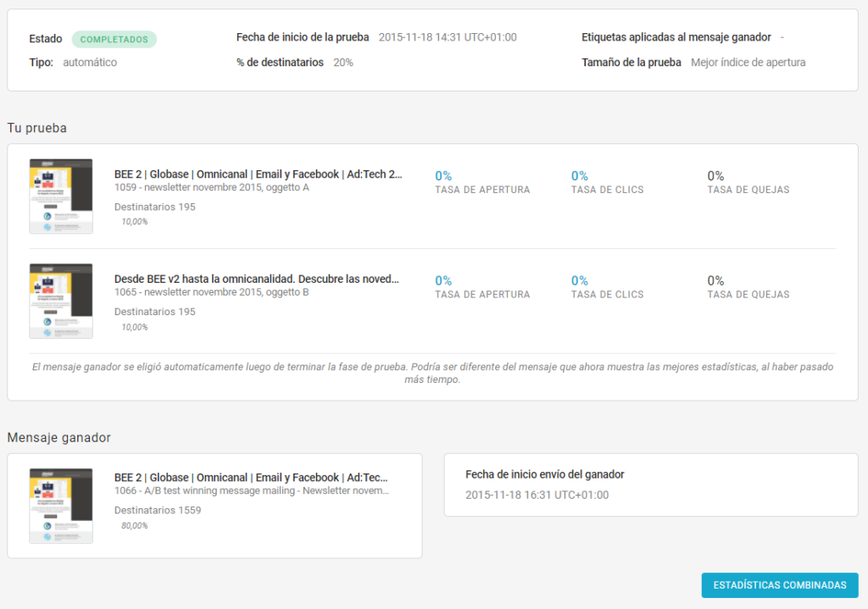Click the winning message 1066 thumbnail

[60, 506]
